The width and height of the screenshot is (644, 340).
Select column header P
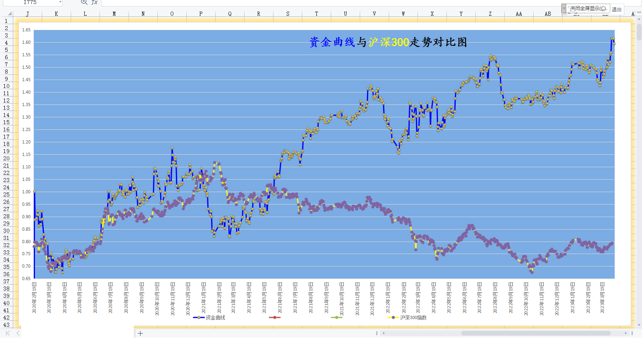point(201,14)
